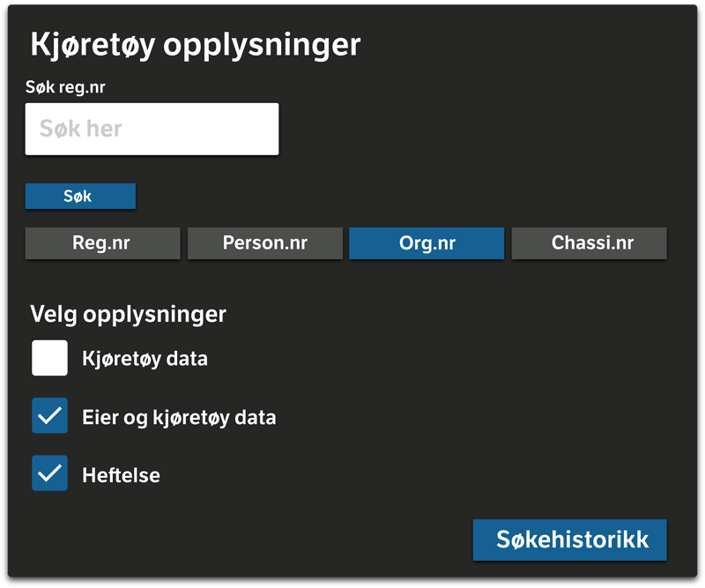The height and width of the screenshot is (588, 705).
Task: Enable the Kjøretøy data checkbox
Action: point(50,358)
